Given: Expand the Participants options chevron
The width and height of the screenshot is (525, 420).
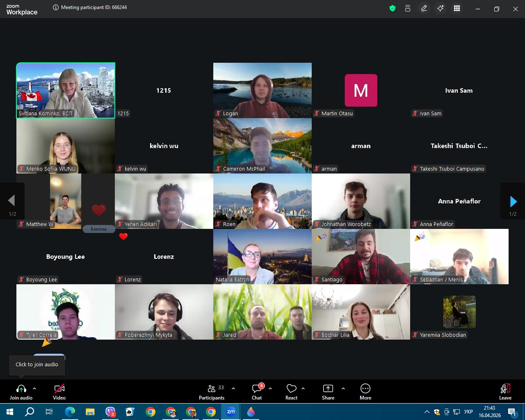Looking at the screenshot, I should coord(233,388).
